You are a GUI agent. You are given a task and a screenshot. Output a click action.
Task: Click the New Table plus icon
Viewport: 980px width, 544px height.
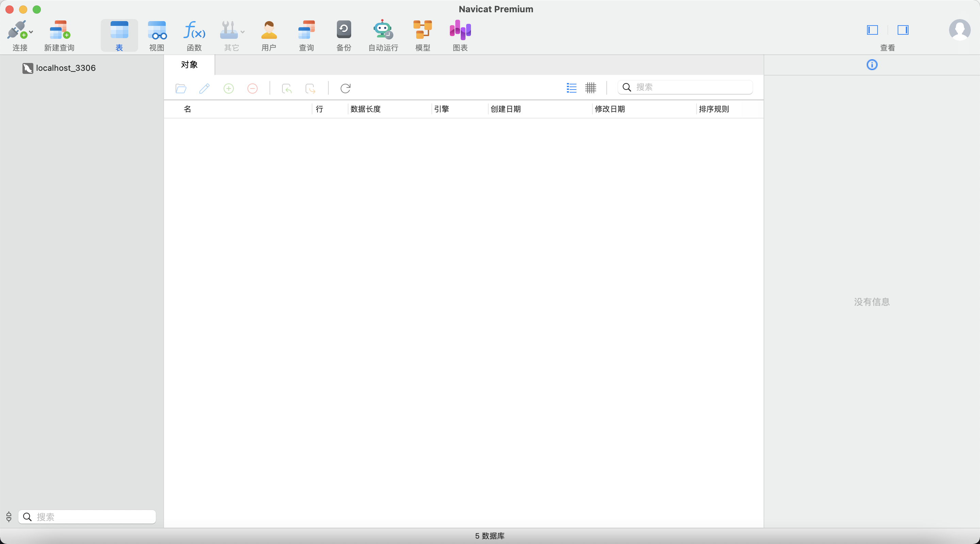(229, 88)
